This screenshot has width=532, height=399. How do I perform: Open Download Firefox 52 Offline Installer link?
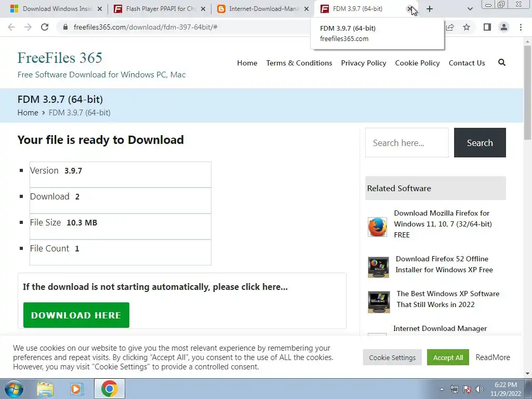point(444,264)
